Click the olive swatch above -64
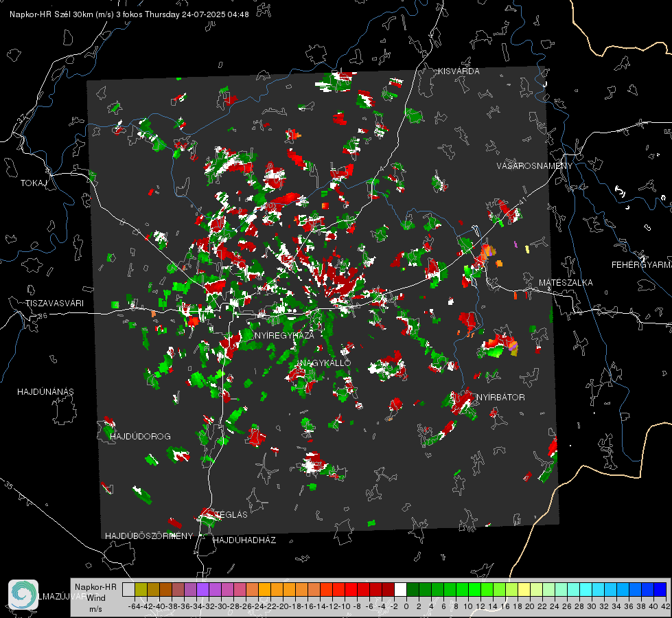The height and width of the screenshot is (618, 672). click(x=141, y=589)
